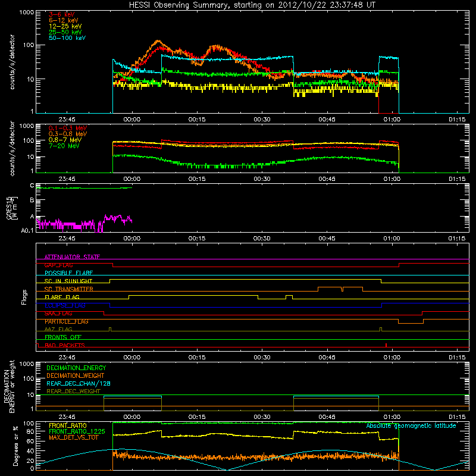The height and width of the screenshot is (476, 476).
Task: Select the FRONTS_OFF flag label
Action: tap(63, 337)
